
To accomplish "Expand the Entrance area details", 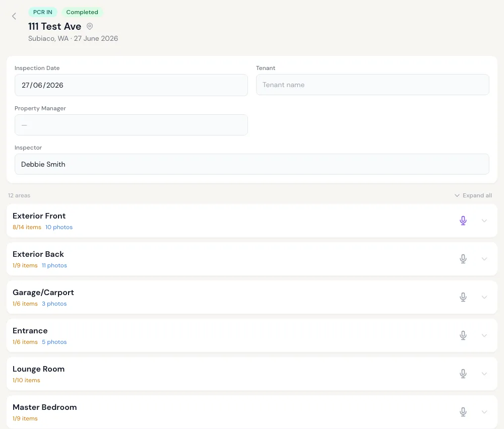I will coord(484,335).
